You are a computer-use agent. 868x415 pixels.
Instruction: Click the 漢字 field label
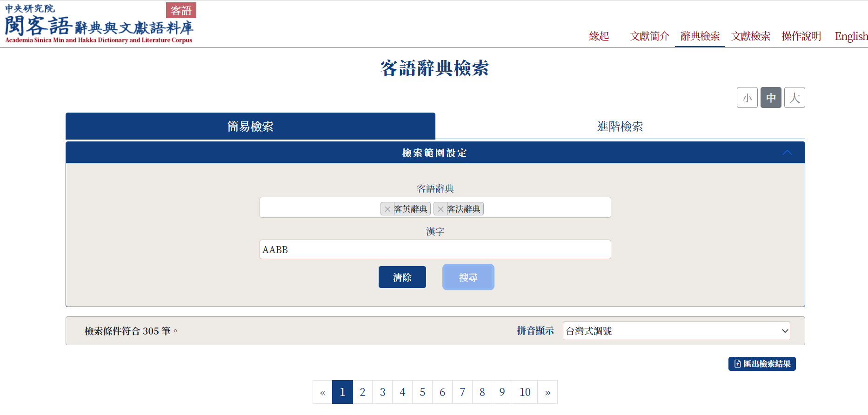(435, 231)
